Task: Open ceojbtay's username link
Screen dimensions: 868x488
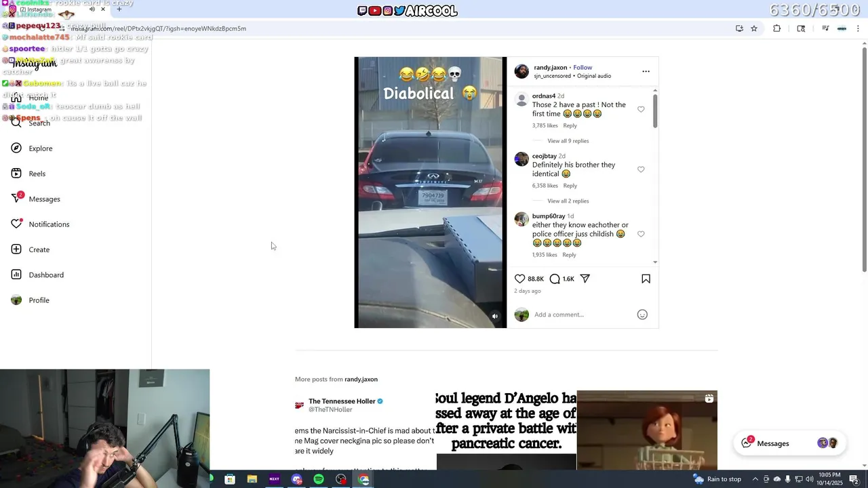Action: pos(545,157)
